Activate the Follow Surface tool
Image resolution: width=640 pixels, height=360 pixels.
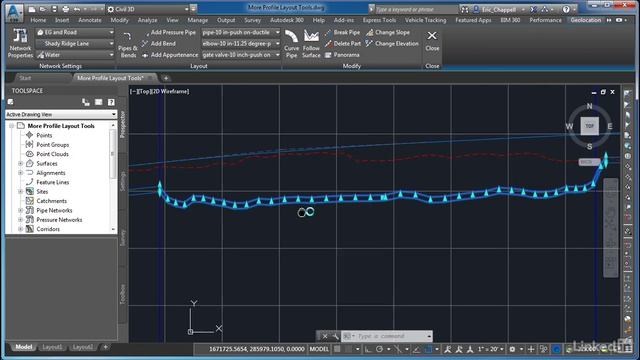(311, 44)
